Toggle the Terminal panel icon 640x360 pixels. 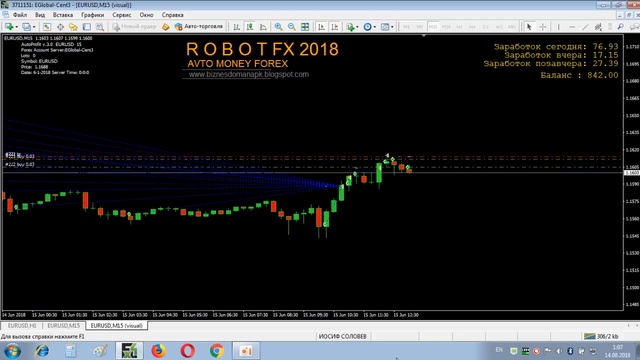[x=87, y=27]
